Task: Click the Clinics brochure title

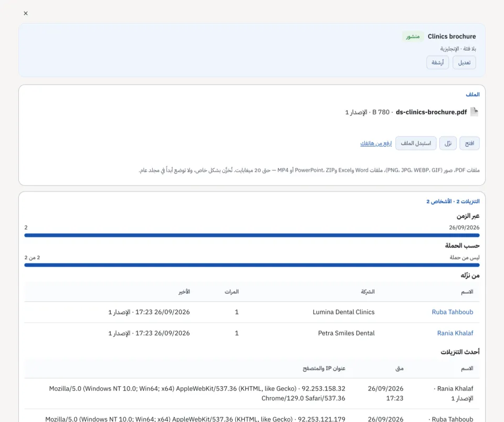Action: (x=451, y=36)
